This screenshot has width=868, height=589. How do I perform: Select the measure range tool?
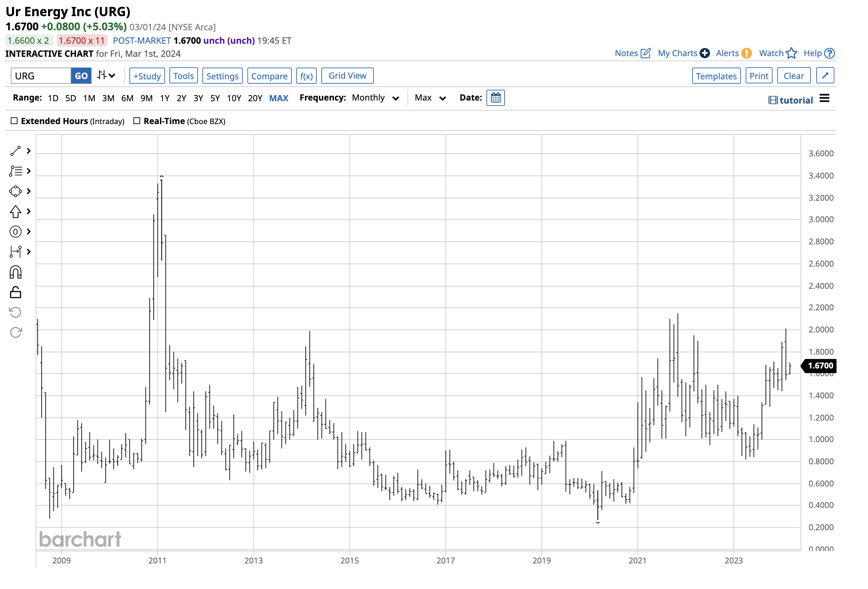tap(15, 252)
